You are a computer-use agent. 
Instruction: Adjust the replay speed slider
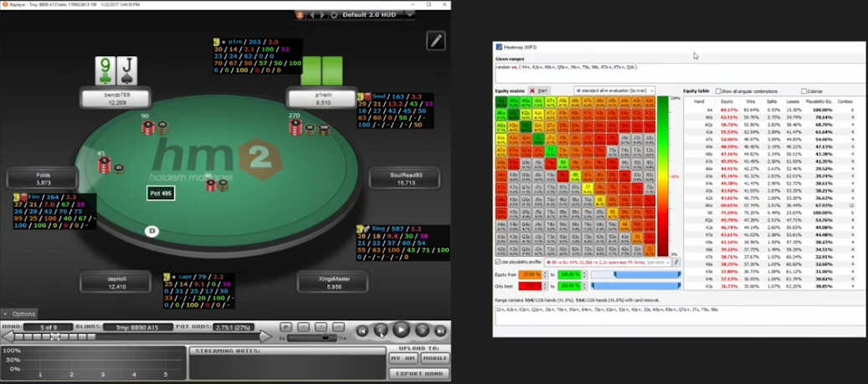313,337
